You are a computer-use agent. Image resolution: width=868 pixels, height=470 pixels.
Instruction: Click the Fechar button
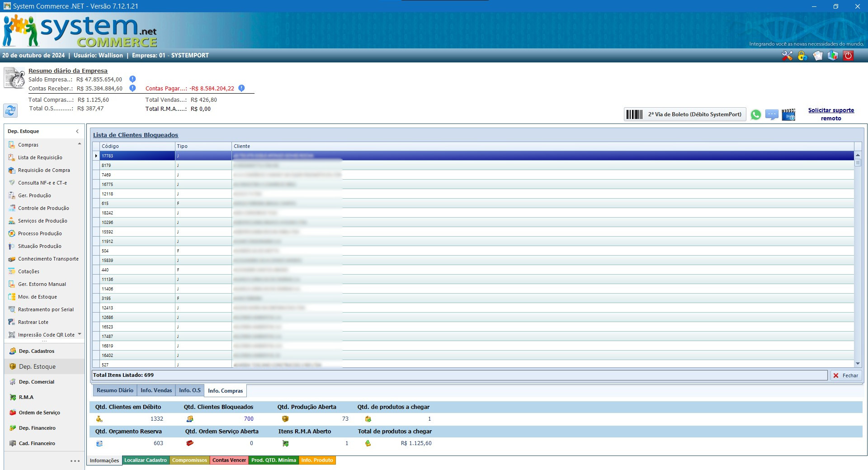846,375
